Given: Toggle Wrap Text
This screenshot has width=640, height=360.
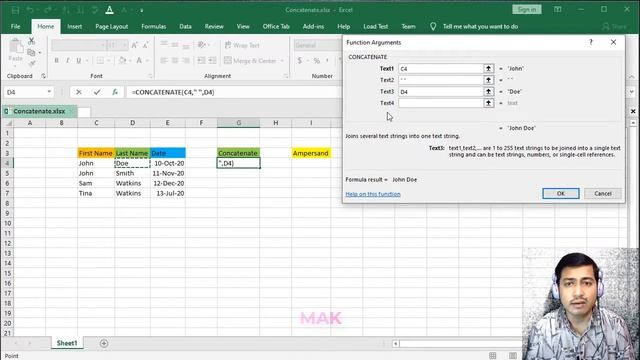Looking at the screenshot, I should tap(242, 45).
